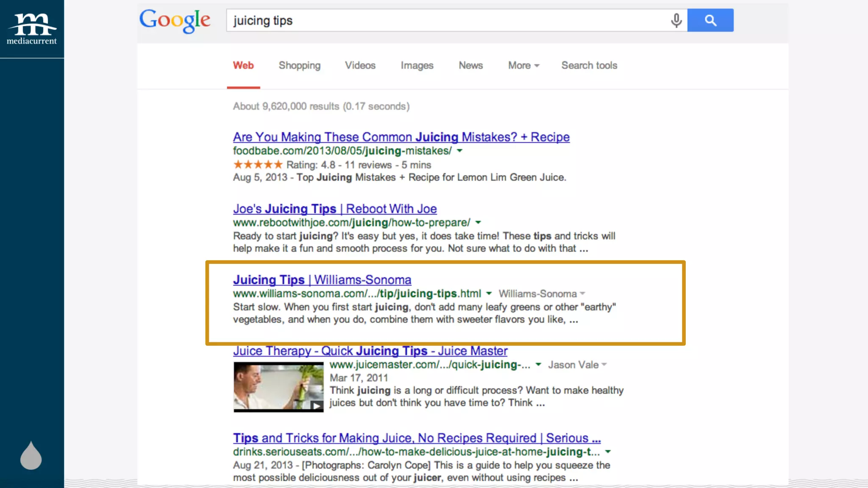Viewport: 868px width, 488px height.
Task: Play the Juice Master video thumbnail
Action: (278, 387)
